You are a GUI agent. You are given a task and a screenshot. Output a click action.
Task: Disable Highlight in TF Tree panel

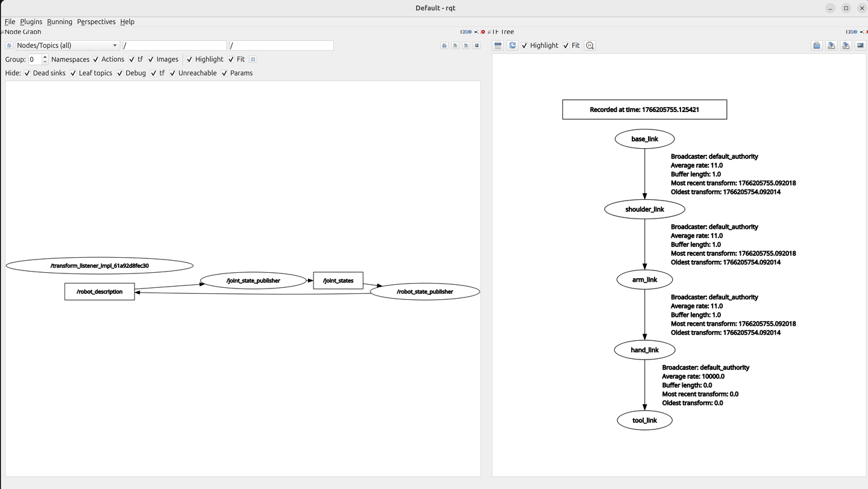pos(524,45)
